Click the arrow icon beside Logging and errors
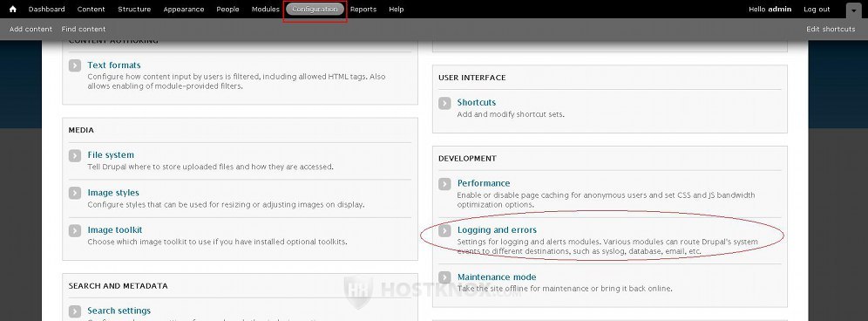 click(444, 230)
